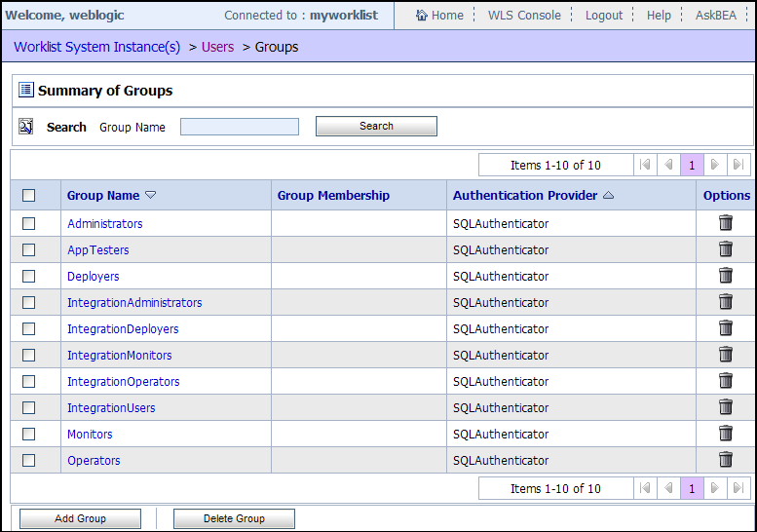Check the AppTesters row checkbox
The image size is (757, 532).
click(x=29, y=250)
